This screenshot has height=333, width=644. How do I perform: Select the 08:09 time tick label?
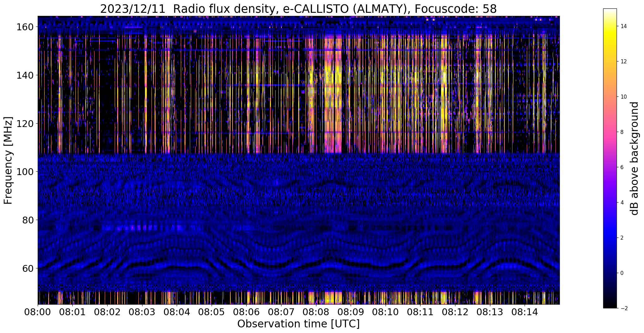coord(351,312)
